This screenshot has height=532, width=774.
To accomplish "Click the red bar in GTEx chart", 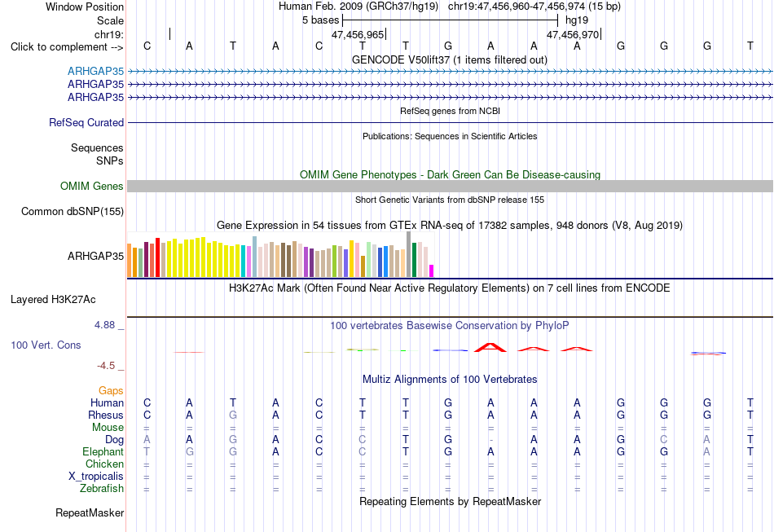I will pos(158,257).
